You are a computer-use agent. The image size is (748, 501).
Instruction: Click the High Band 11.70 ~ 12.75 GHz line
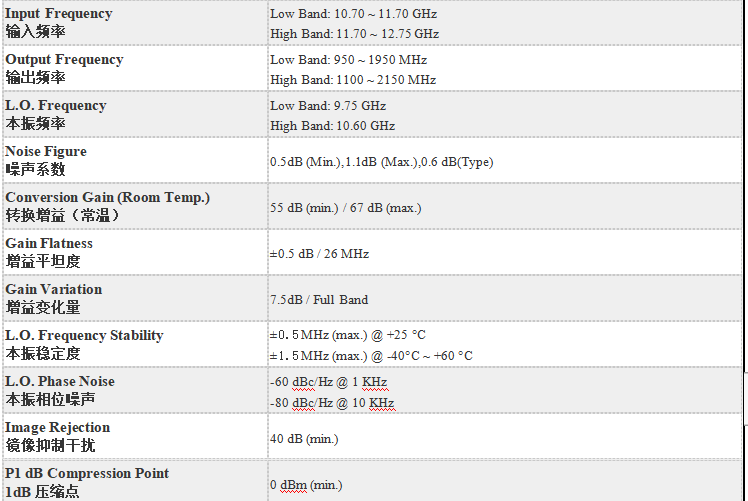tap(354, 34)
